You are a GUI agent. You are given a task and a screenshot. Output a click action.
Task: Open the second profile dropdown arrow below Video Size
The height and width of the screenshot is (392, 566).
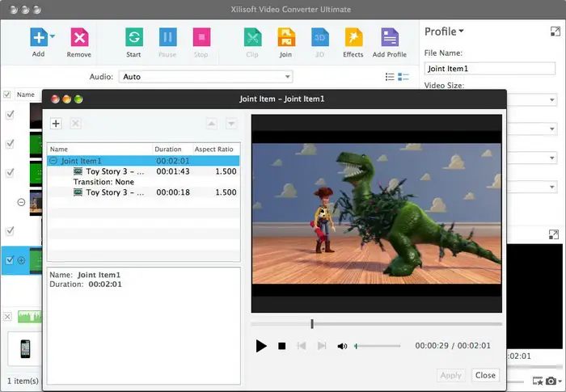tap(552, 129)
